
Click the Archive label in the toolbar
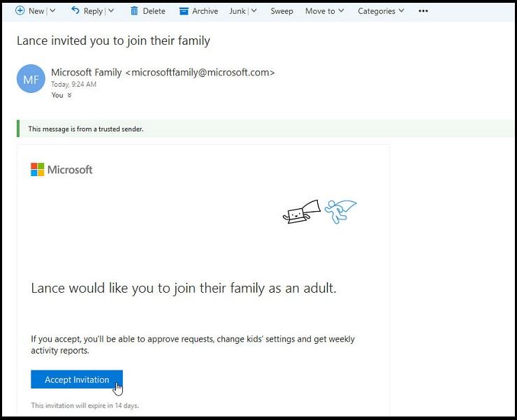click(x=205, y=11)
